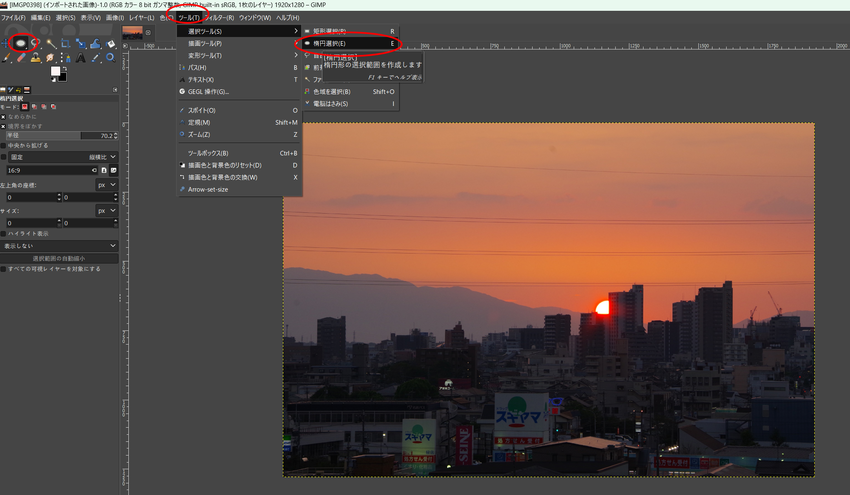850x495 pixels.
Task: Select the Color Picker tool in toolbox
Action: point(95,57)
